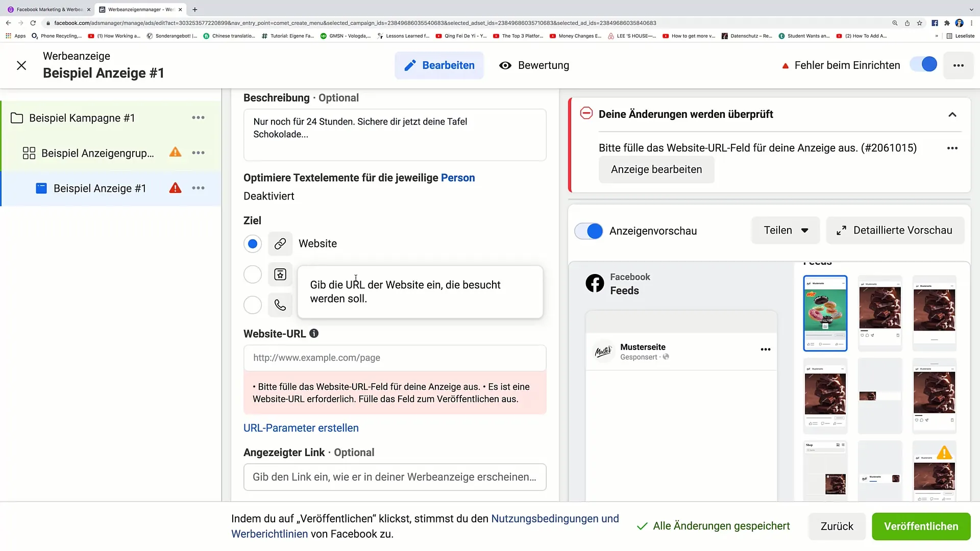This screenshot has width=980, height=551.
Task: Select Beispiel Anzeigengruppe in the tree
Action: 97,153
